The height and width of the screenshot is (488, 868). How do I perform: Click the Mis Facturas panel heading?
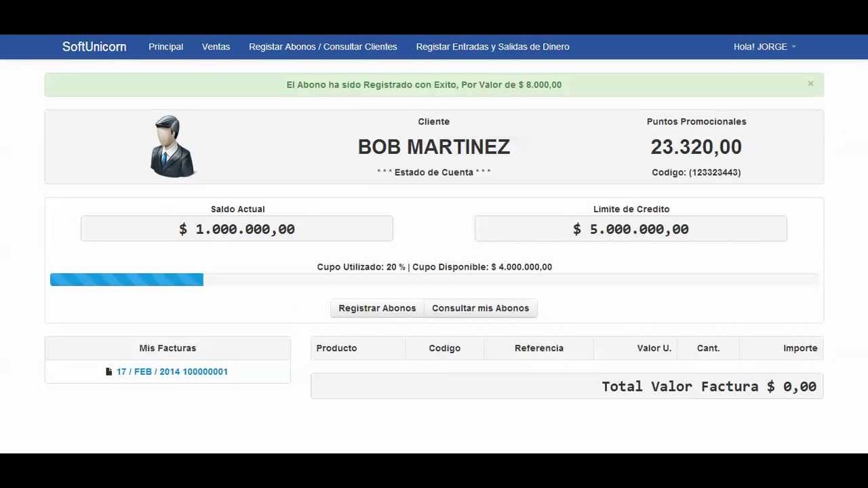tap(167, 348)
